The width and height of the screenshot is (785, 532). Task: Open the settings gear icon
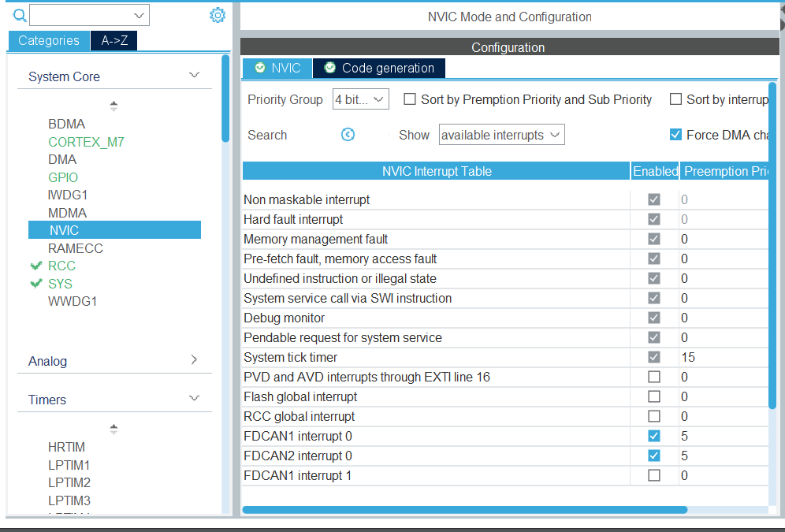pos(218,14)
